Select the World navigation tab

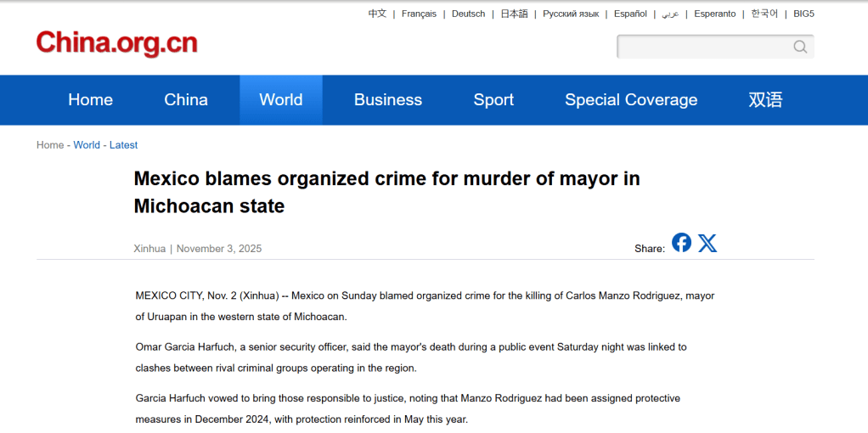pyautogui.click(x=280, y=100)
